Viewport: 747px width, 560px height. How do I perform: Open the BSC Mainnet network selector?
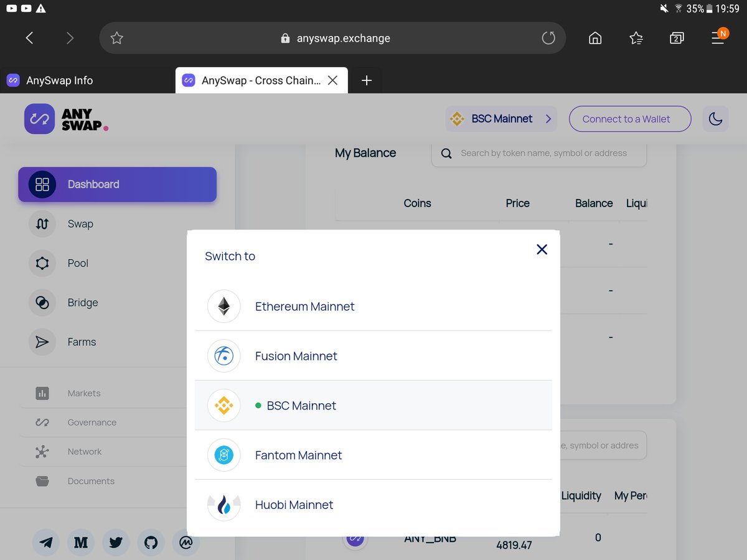coord(501,119)
